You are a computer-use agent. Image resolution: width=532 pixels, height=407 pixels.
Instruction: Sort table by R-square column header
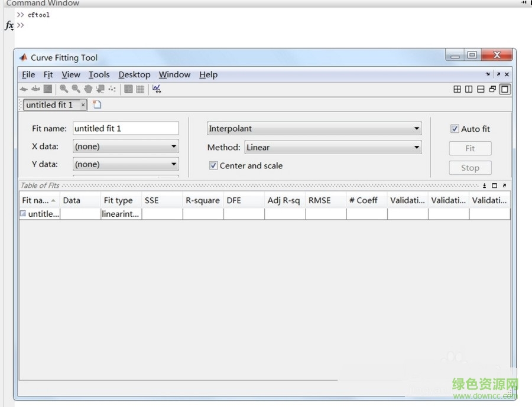[202, 200]
